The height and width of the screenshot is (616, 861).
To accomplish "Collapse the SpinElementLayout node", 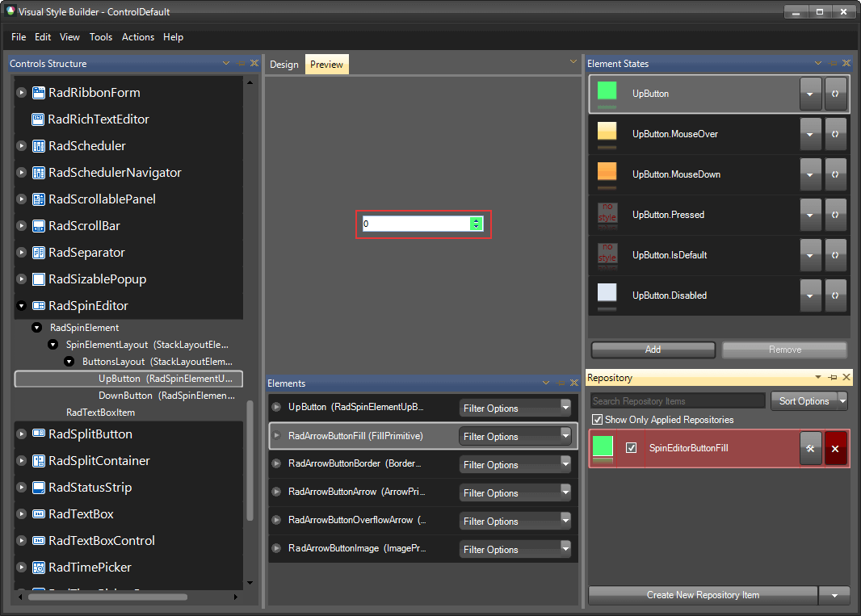I will [x=52, y=345].
